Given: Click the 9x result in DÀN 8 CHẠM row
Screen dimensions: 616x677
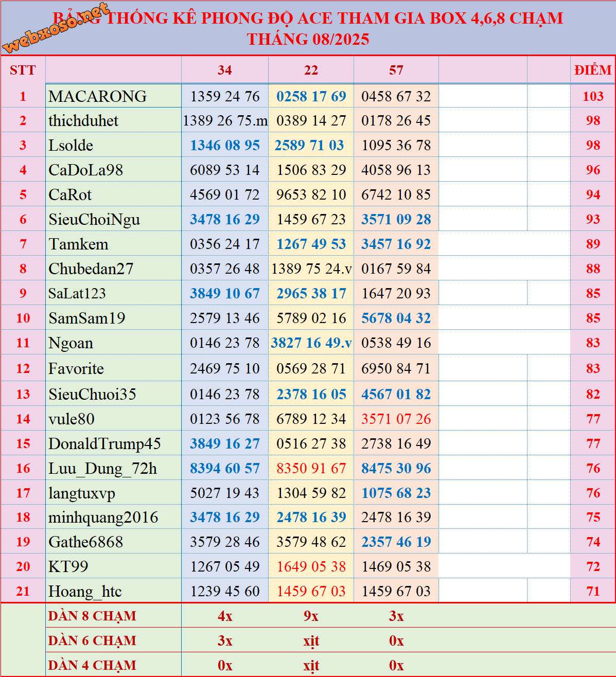Looking at the screenshot, I should coord(311,616).
